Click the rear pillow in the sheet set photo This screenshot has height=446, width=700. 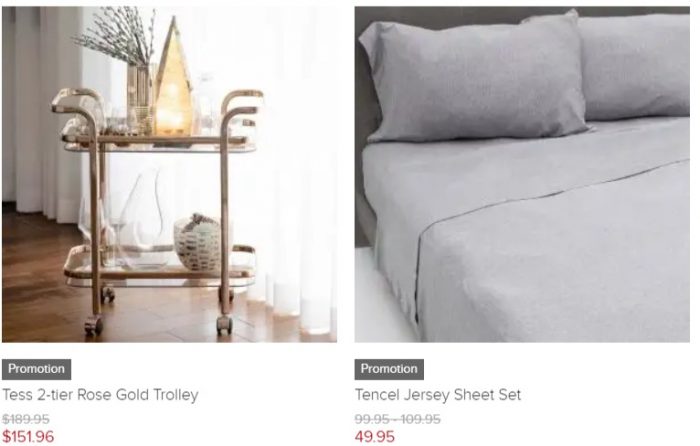tap(634, 67)
